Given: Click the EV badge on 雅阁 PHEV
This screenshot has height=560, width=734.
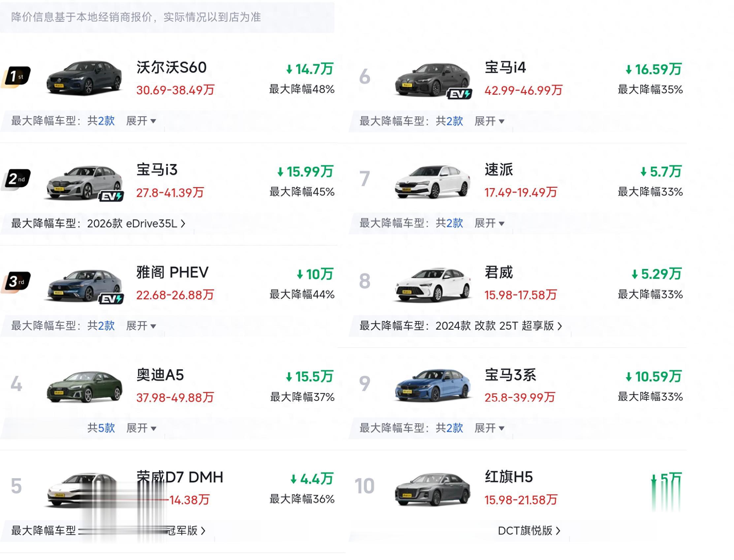Looking at the screenshot, I should click(x=111, y=299).
